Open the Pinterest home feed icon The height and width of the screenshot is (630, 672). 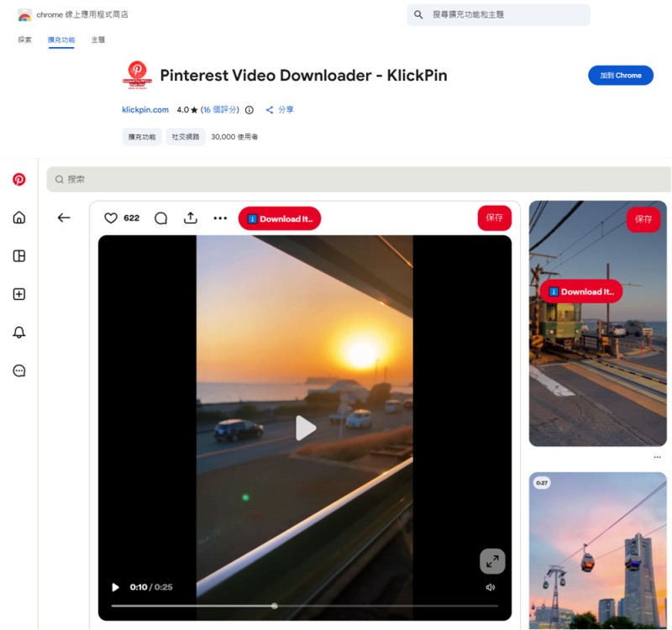pyautogui.click(x=18, y=179)
